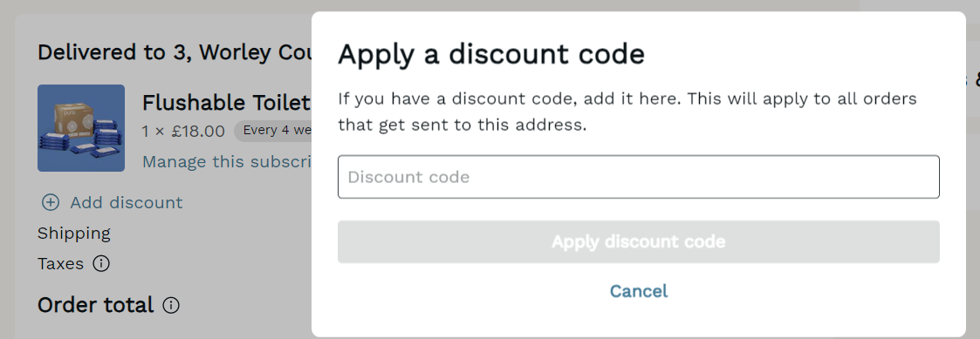Click the plus-circle icon beside Add discount
The image size is (980, 339).
pyautogui.click(x=50, y=202)
